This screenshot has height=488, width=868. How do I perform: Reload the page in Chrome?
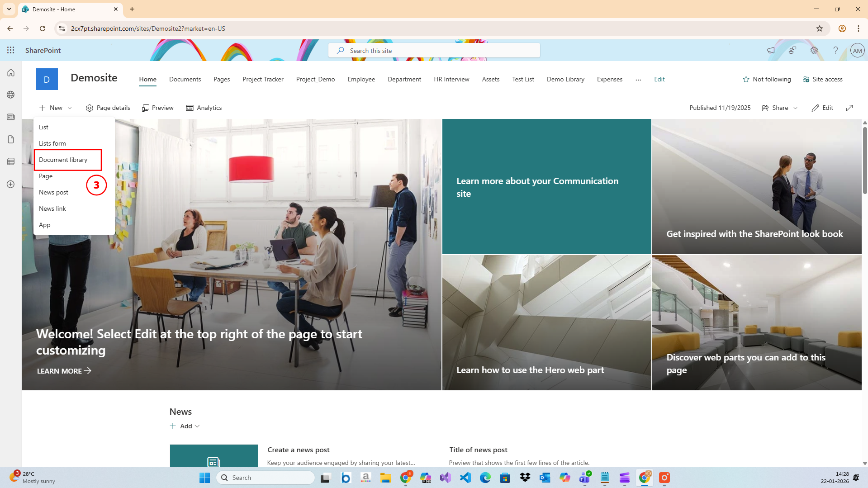click(43, 28)
